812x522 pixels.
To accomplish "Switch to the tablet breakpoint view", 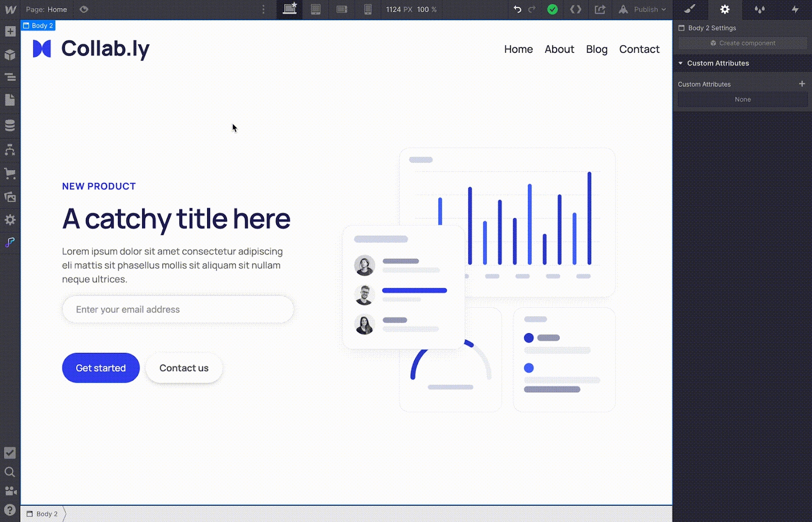I will tap(316, 9).
